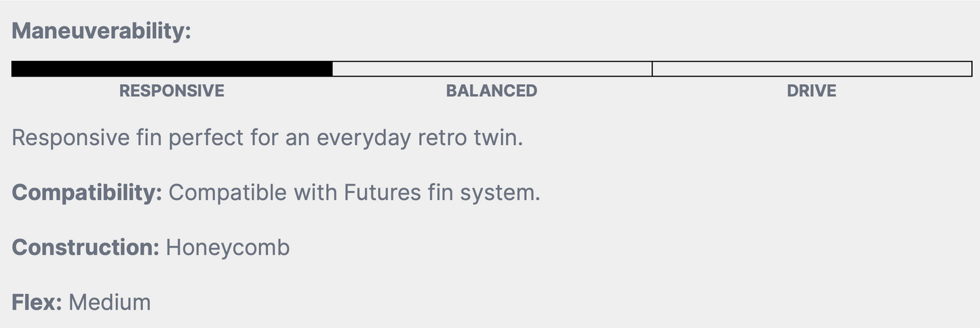Image resolution: width=980 pixels, height=328 pixels.
Task: Click the end of the filled bar portion
Action: point(331,68)
